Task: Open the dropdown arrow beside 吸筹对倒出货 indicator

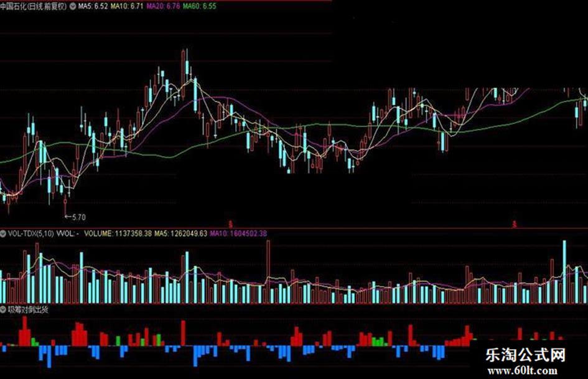Action: click(3, 309)
